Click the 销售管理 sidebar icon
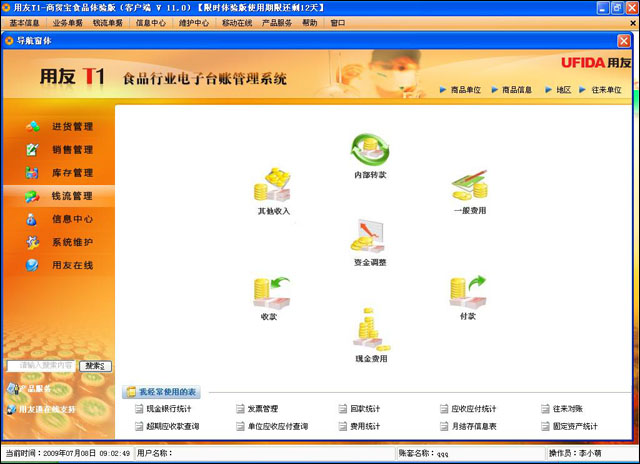 [x=32, y=150]
